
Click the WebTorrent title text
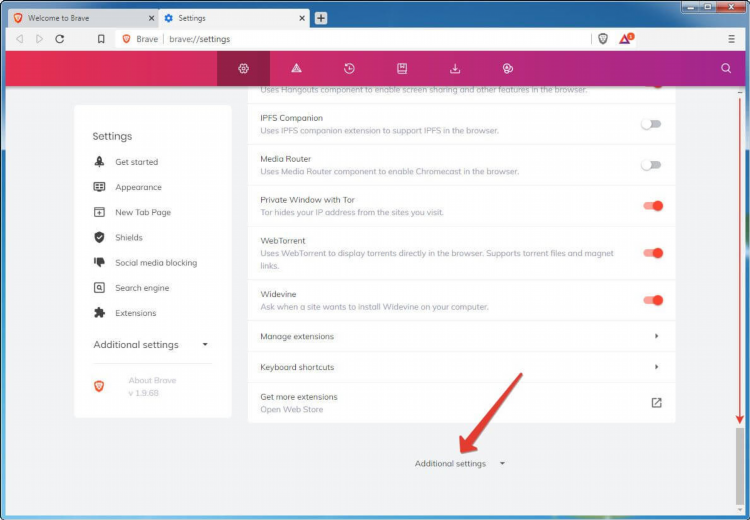[283, 241]
